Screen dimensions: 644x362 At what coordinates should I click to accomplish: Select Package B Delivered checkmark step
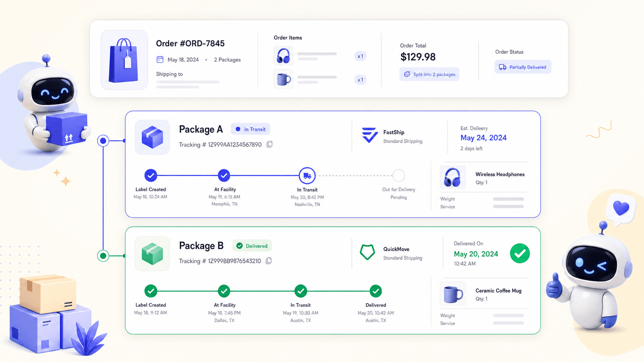tap(375, 291)
